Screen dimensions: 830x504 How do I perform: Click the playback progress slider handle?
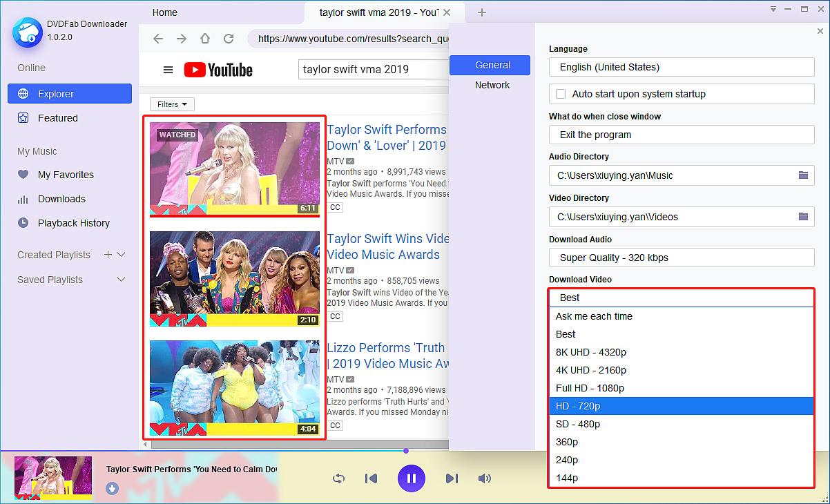click(406, 451)
